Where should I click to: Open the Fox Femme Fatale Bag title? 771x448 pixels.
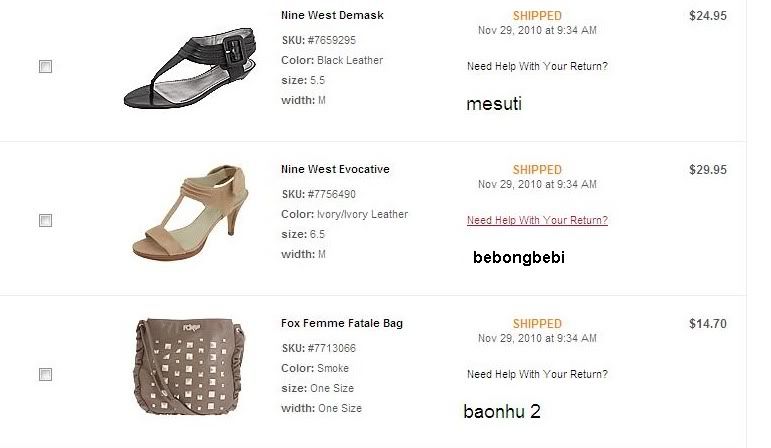[342, 324]
